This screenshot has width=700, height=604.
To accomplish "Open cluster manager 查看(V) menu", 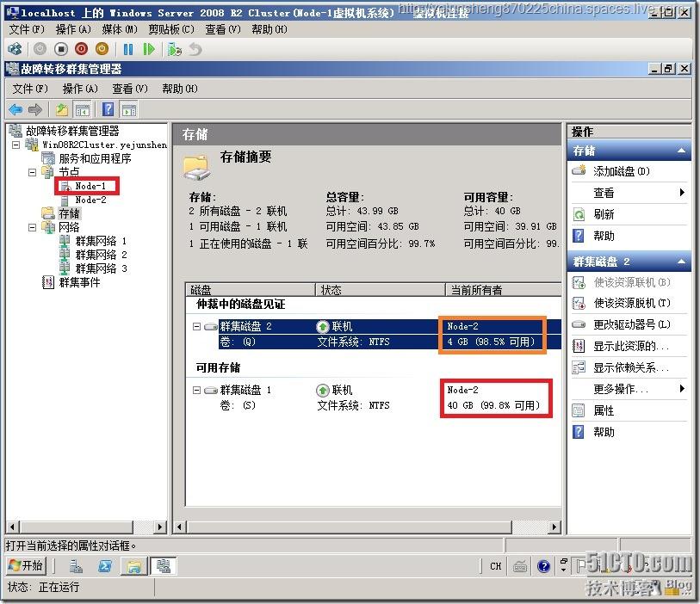I will (x=130, y=89).
